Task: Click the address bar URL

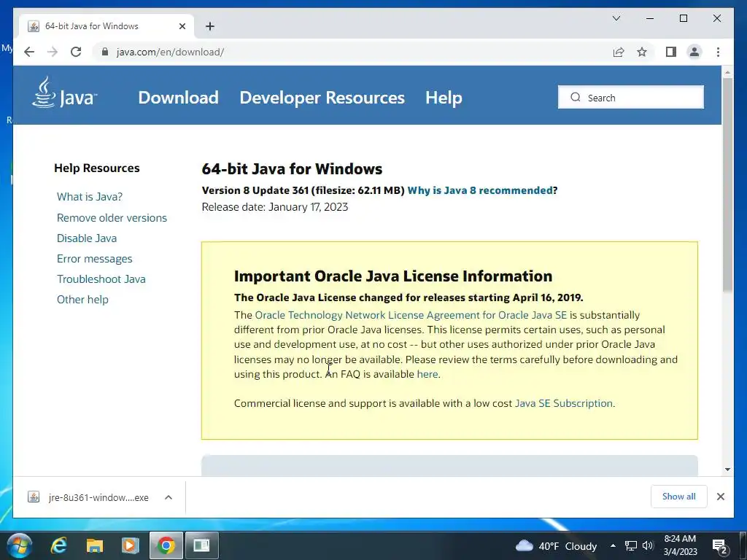Action: pos(170,52)
